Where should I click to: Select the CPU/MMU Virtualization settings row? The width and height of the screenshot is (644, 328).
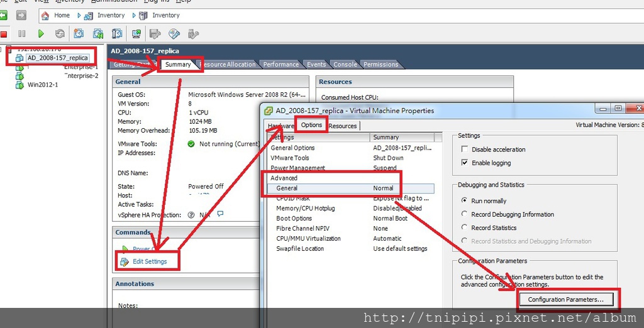coord(350,239)
